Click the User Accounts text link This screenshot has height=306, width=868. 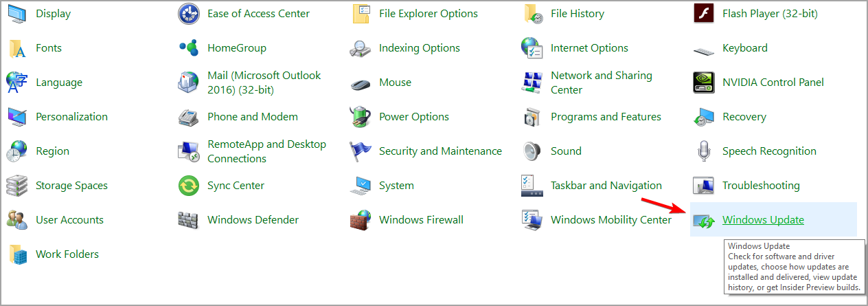click(x=69, y=220)
